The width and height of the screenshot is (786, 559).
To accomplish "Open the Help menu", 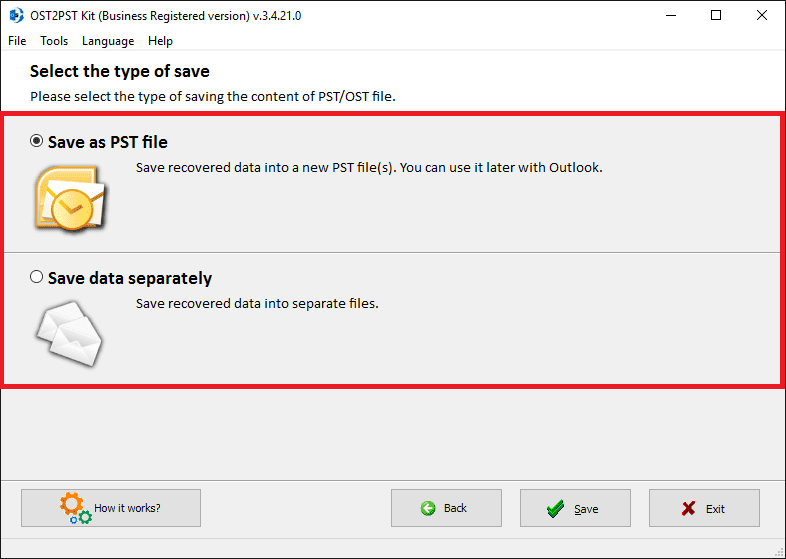I will coord(160,41).
